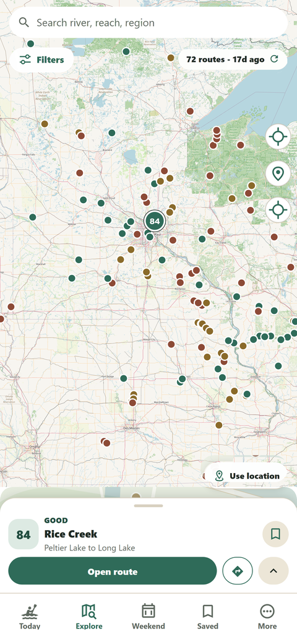Open the Rice Creek title
This screenshot has height=644, width=297.
(71, 534)
